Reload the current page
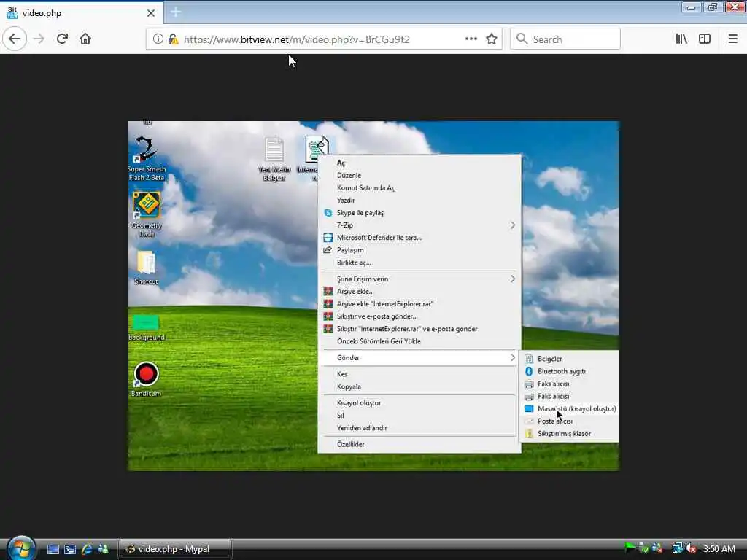Image resolution: width=747 pixels, height=560 pixels. pyautogui.click(x=62, y=39)
